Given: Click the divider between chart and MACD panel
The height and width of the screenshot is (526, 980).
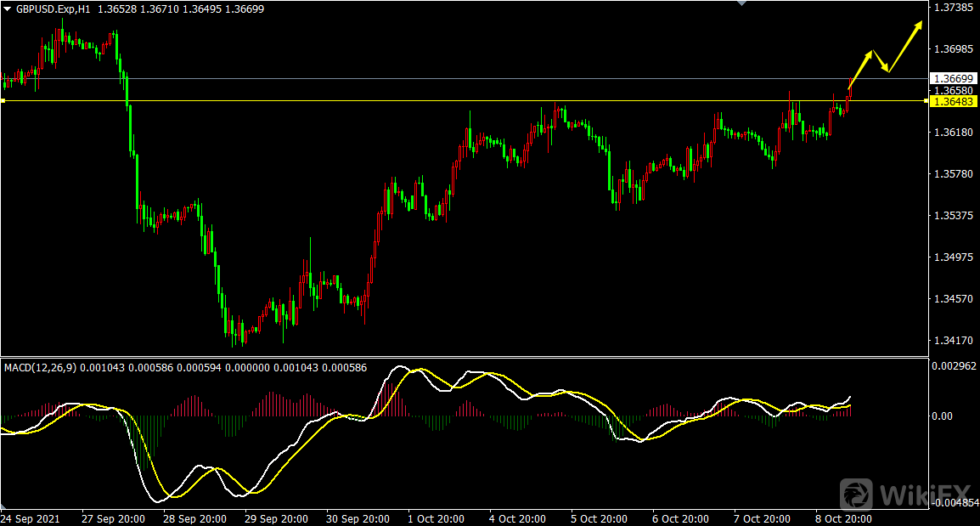Looking at the screenshot, I should click(463, 357).
